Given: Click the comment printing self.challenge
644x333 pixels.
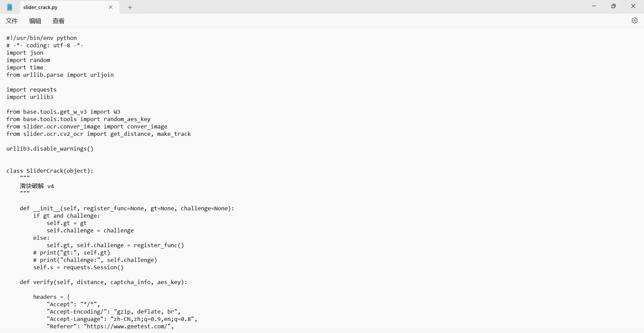Looking at the screenshot, I should [95, 260].
